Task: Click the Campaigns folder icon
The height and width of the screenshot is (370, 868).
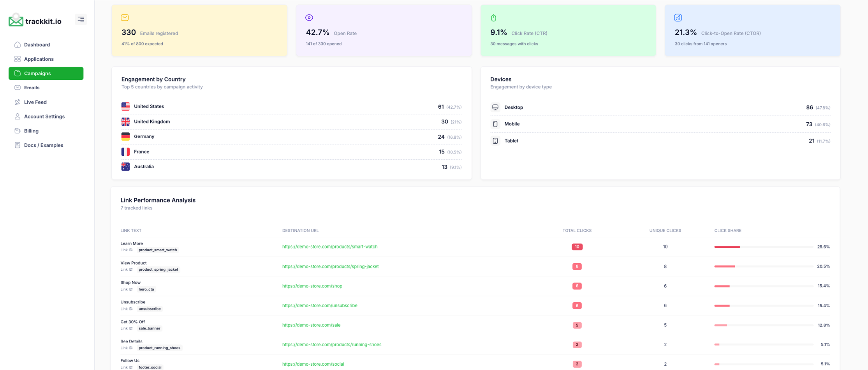Action: pos(18,73)
